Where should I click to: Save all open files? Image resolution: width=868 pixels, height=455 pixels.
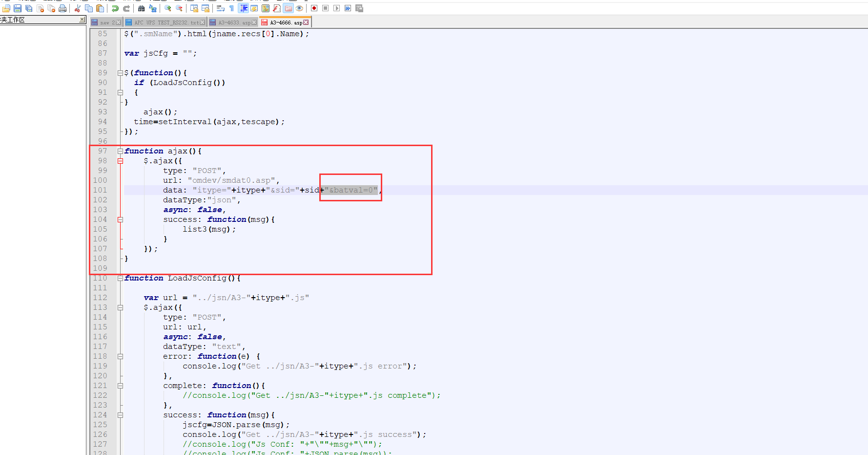(29, 8)
